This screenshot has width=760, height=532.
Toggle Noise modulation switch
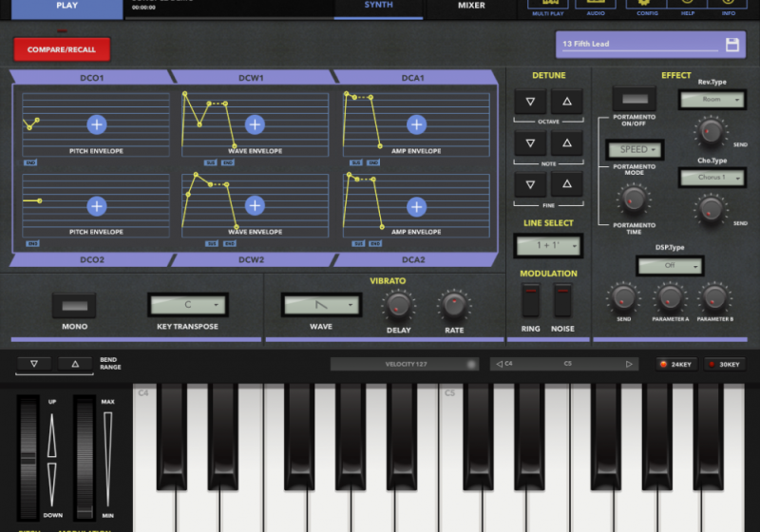pyautogui.click(x=562, y=300)
